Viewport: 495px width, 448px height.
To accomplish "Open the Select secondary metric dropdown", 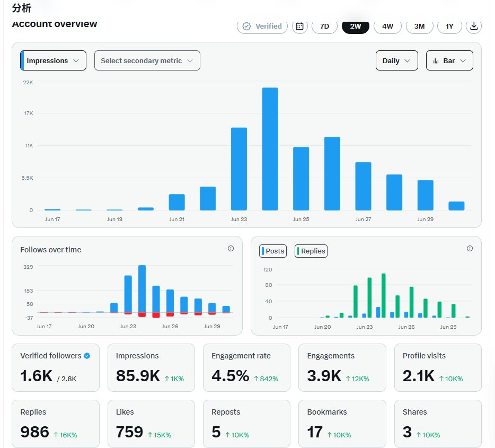I will tap(147, 60).
